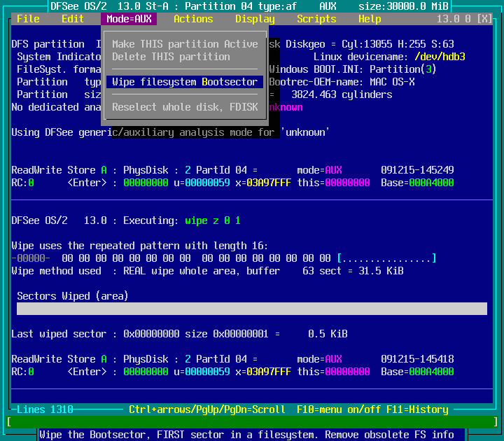Collapse the open Mode=AUX menu
Screen dimensions: 504x441
pos(129,19)
